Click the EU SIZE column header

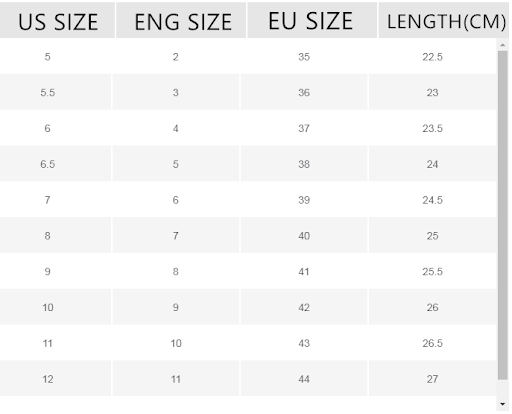[x=312, y=21]
